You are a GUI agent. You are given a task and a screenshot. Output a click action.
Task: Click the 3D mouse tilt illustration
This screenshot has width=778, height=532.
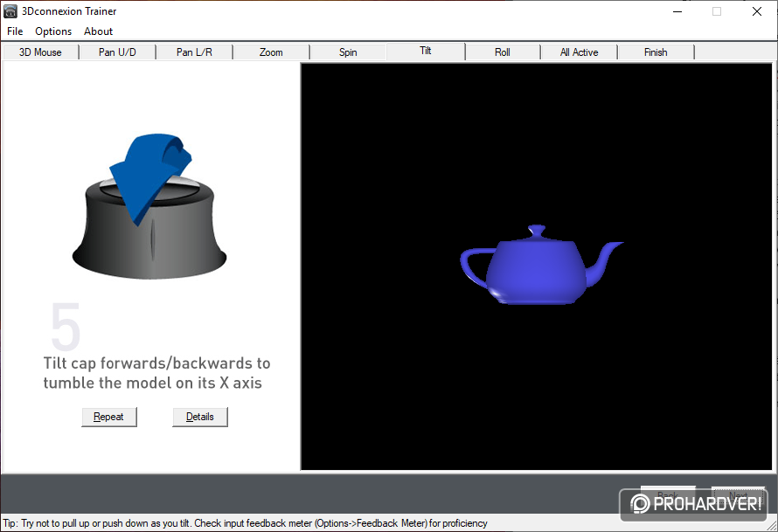coord(149,206)
